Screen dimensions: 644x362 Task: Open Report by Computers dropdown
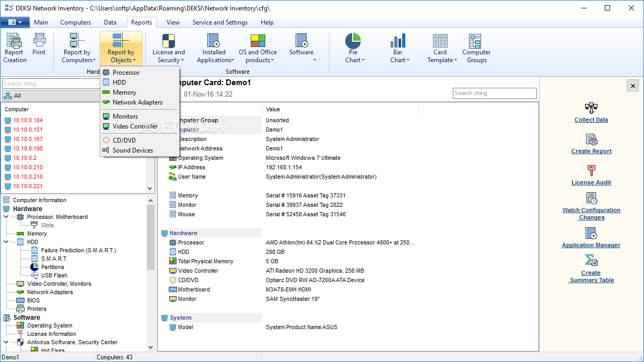point(78,48)
